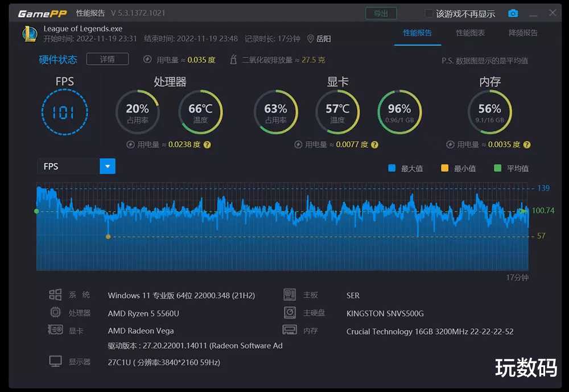Viewport: 569px width, 392px height.
Task: Click the blue camera screenshot icon in title bar
Action: [513, 13]
